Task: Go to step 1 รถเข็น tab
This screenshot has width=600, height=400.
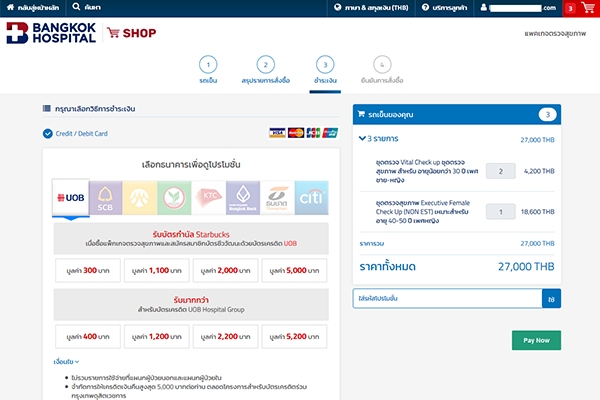Action: [209, 69]
